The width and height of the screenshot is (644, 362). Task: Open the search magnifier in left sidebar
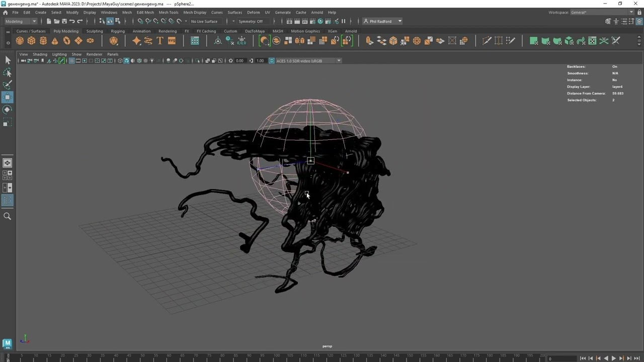pos(7,216)
